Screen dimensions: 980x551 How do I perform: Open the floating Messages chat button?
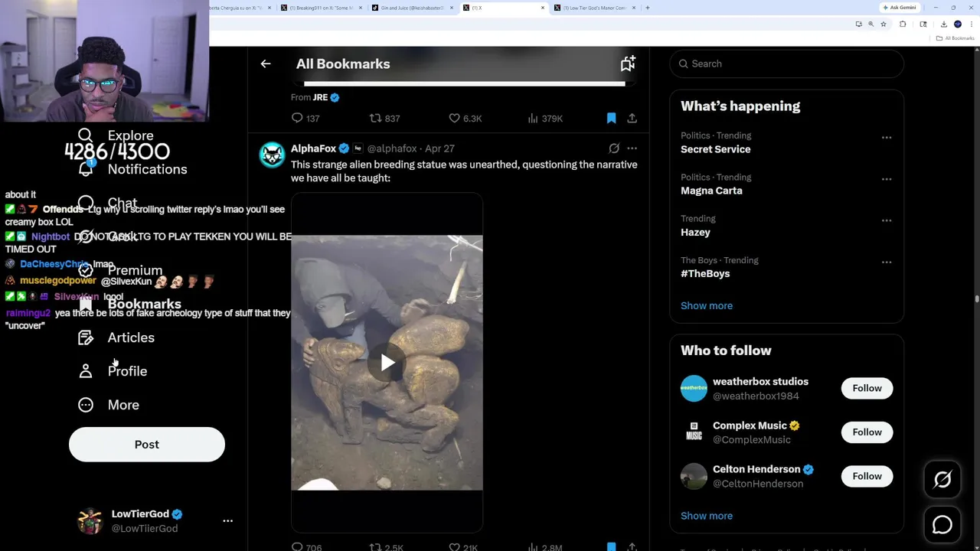point(942,524)
